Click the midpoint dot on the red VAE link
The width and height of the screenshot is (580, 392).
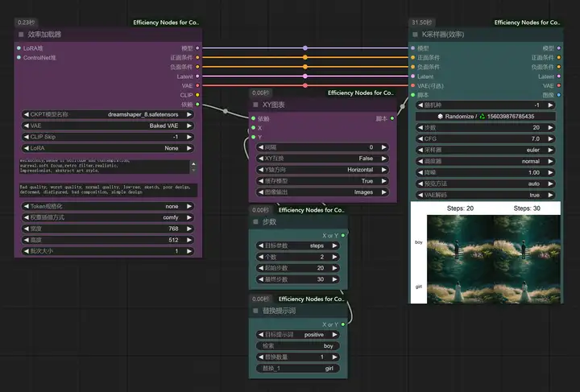coord(305,85)
